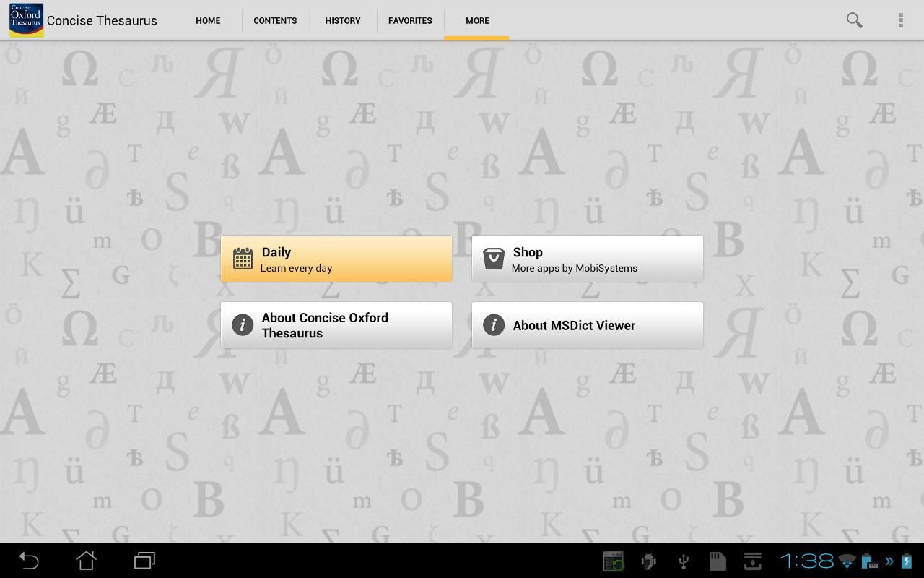Viewport: 924px width, 578px height.
Task: Tap the magnifier search icon
Action: tap(854, 20)
